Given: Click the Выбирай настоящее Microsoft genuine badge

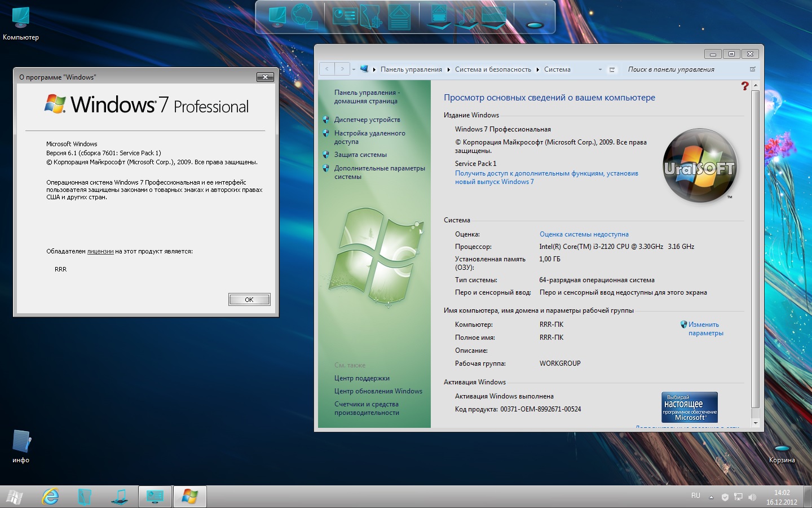Looking at the screenshot, I should click(x=690, y=407).
